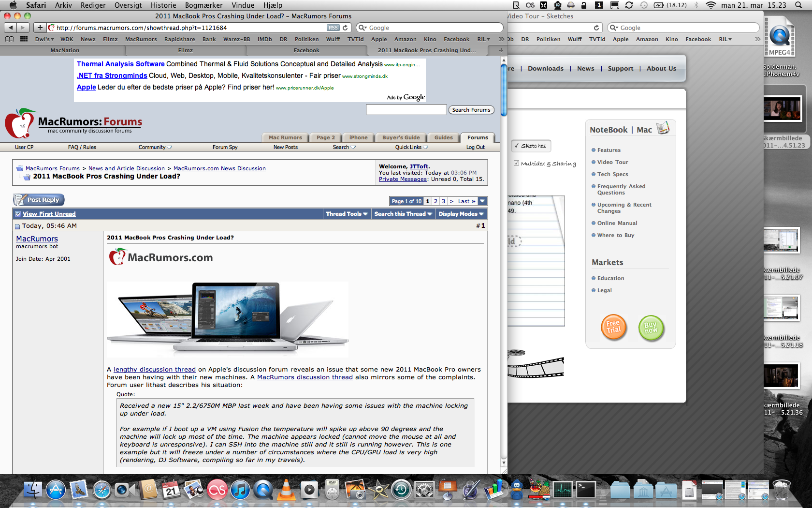This screenshot has height=508, width=812.
Task: Show Top Sites grid icon
Action: 24,39
